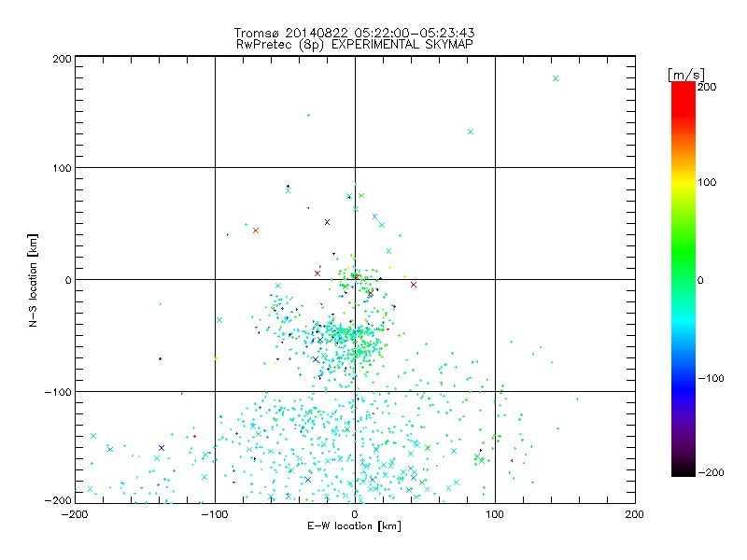Click the green X marker near 80 km east, 130 north
Viewport: 747px width, 560px height.
click(x=471, y=132)
